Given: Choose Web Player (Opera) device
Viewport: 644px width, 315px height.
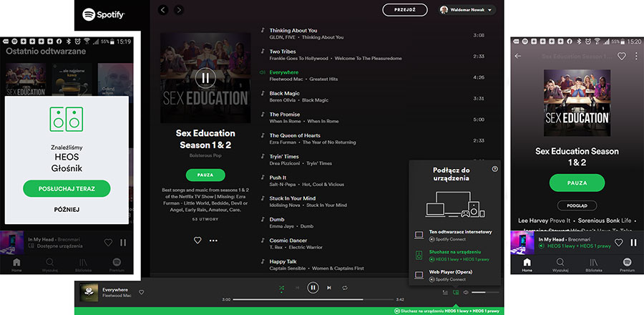Looking at the screenshot, I should click(x=454, y=276).
